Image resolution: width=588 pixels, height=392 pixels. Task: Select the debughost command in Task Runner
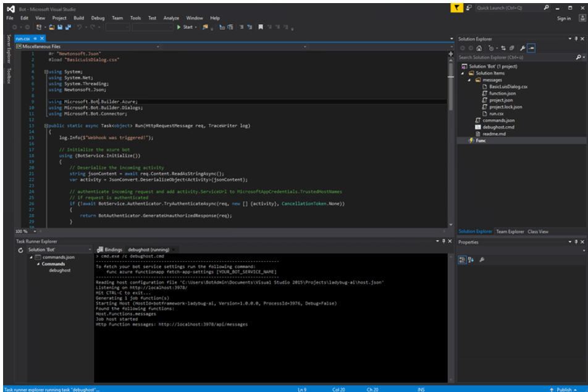click(x=60, y=270)
